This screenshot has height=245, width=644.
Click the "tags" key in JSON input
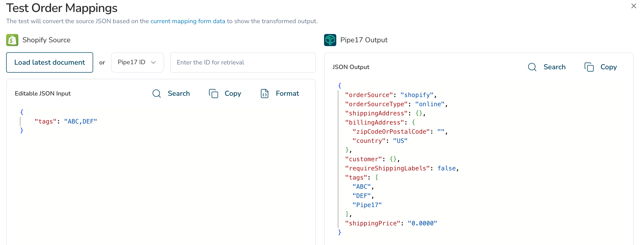click(46, 121)
